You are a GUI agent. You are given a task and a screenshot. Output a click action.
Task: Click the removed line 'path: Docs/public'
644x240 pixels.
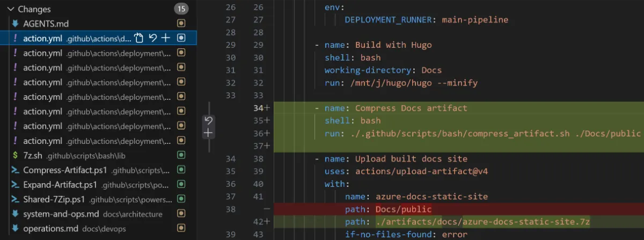(389, 209)
